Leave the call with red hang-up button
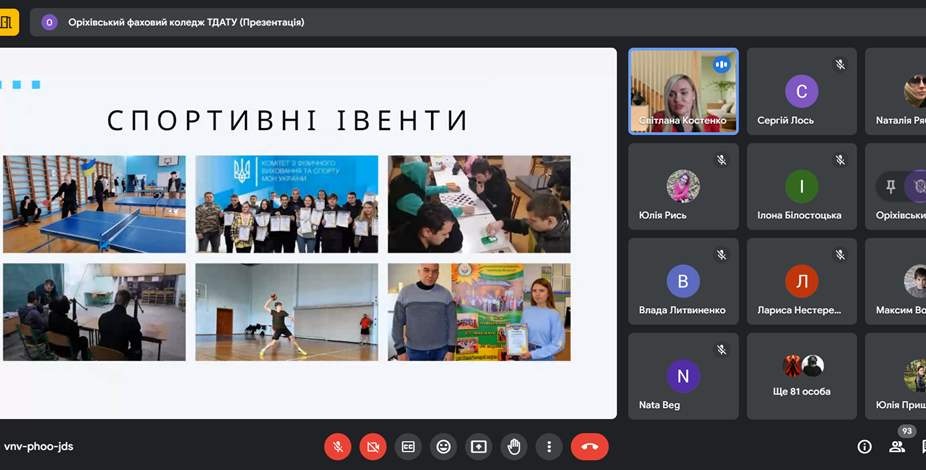The image size is (926, 470). (589, 446)
